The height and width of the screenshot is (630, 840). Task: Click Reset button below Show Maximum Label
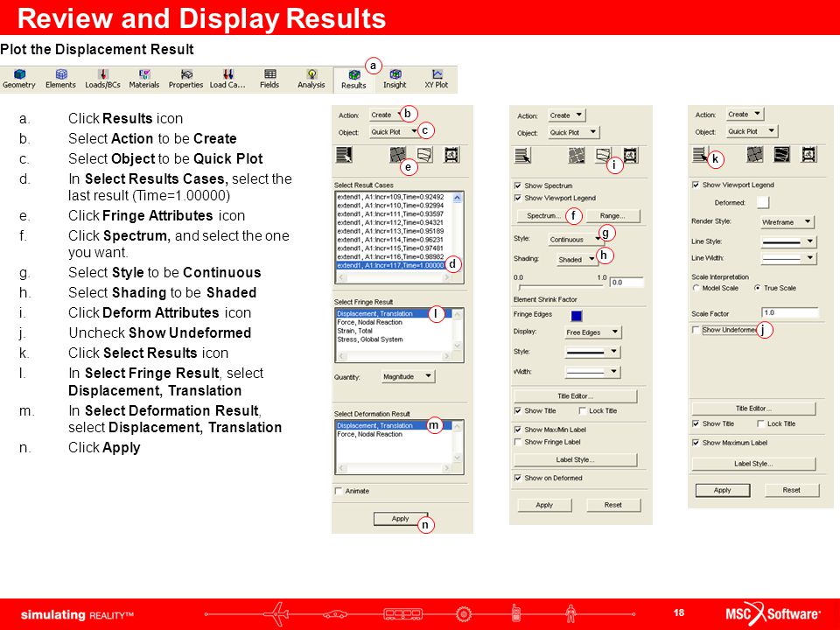pyautogui.click(x=792, y=490)
